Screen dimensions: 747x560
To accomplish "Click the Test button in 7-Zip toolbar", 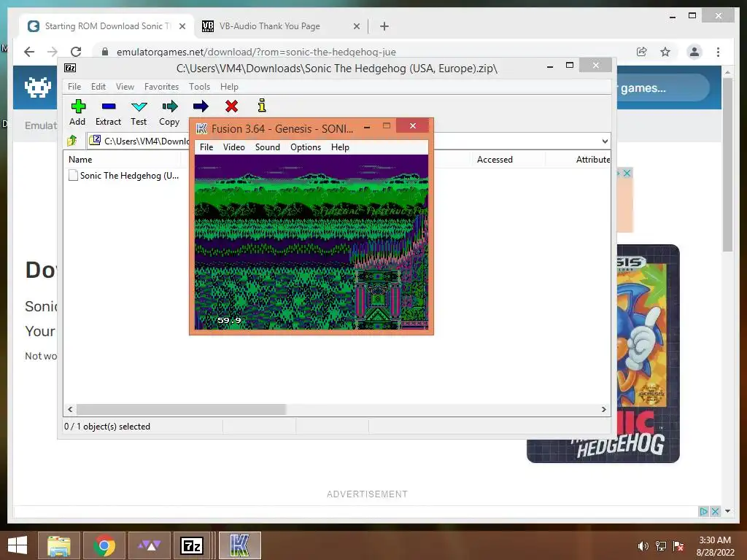I will click(x=139, y=112).
